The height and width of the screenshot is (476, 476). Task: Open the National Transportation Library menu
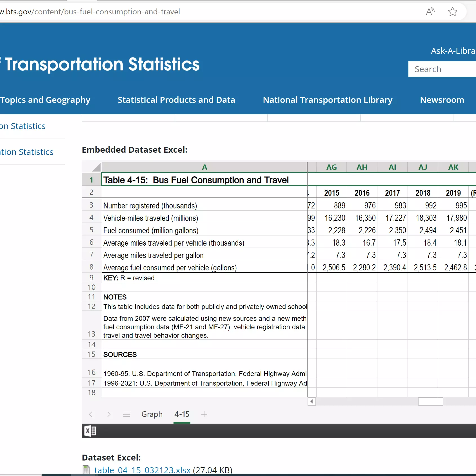coord(327,100)
